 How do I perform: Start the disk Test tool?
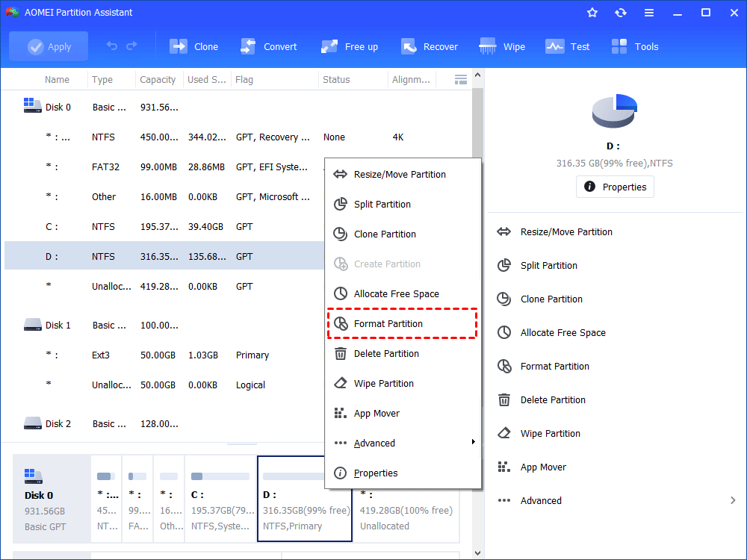pyautogui.click(x=568, y=46)
